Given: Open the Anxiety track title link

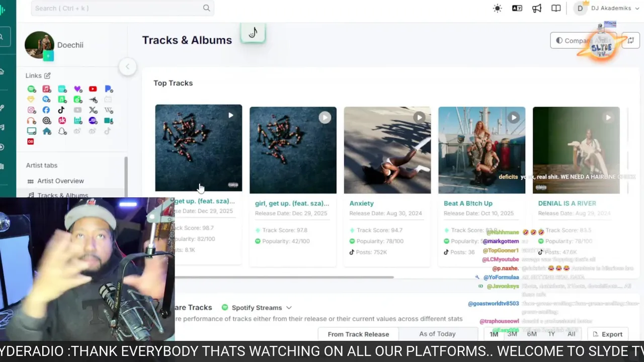Looking at the screenshot, I should [361, 203].
